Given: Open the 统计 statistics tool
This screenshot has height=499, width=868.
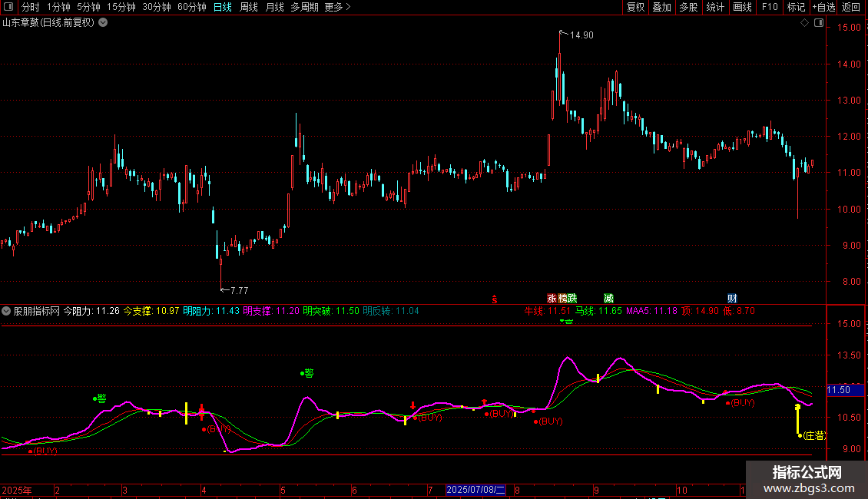Looking at the screenshot, I should click(x=715, y=7).
